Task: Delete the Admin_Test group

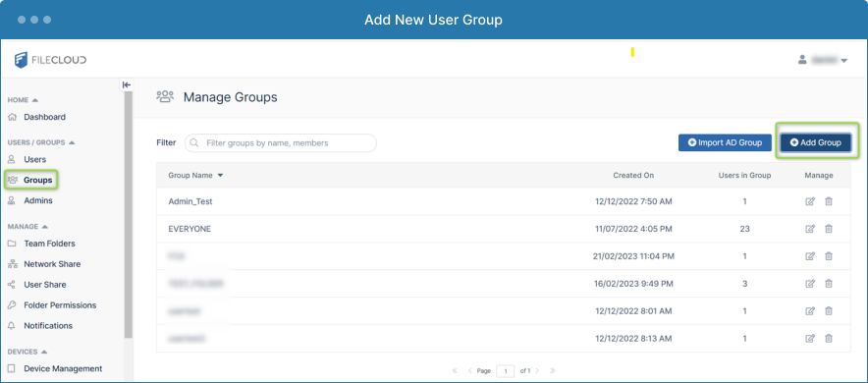Action: tap(829, 201)
